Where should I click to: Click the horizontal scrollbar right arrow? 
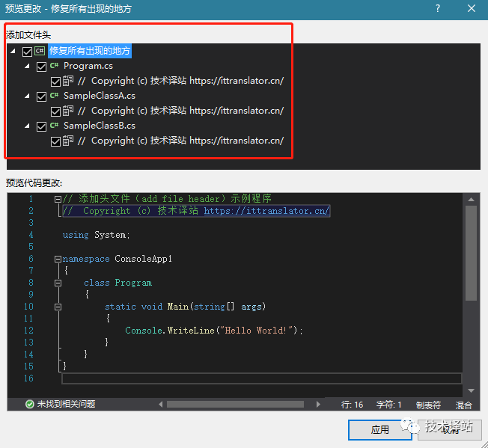coord(318,404)
